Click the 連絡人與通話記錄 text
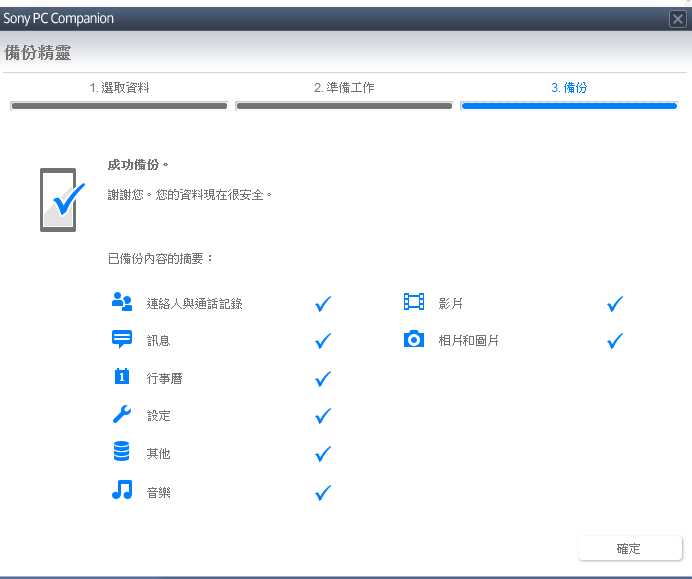The height and width of the screenshot is (579, 692). click(195, 304)
